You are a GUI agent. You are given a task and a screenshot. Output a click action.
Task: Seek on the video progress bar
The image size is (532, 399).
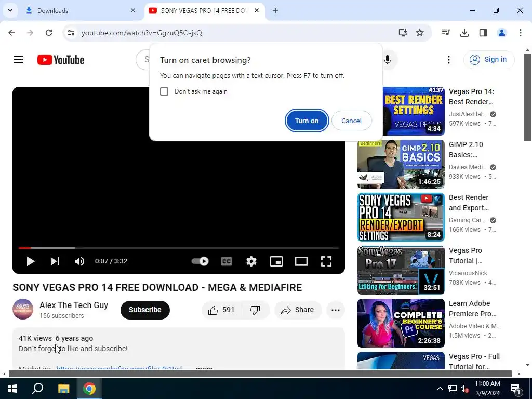pyautogui.click(x=179, y=248)
